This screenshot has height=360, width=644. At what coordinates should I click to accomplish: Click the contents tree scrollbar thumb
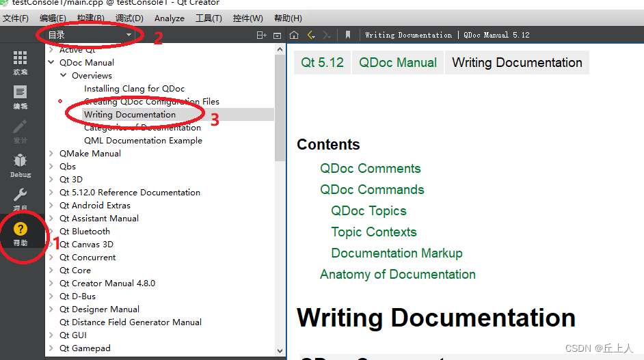[x=280, y=107]
